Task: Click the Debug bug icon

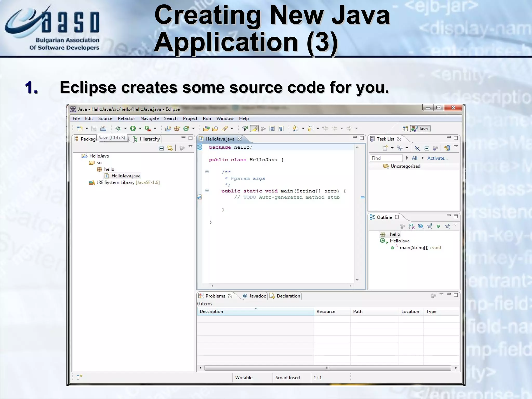Action: click(x=118, y=128)
